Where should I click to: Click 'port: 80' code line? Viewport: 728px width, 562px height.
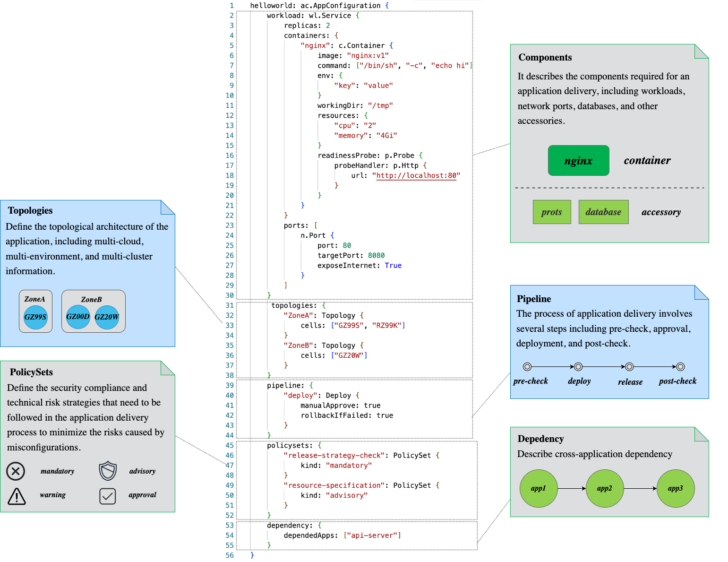click(x=334, y=245)
